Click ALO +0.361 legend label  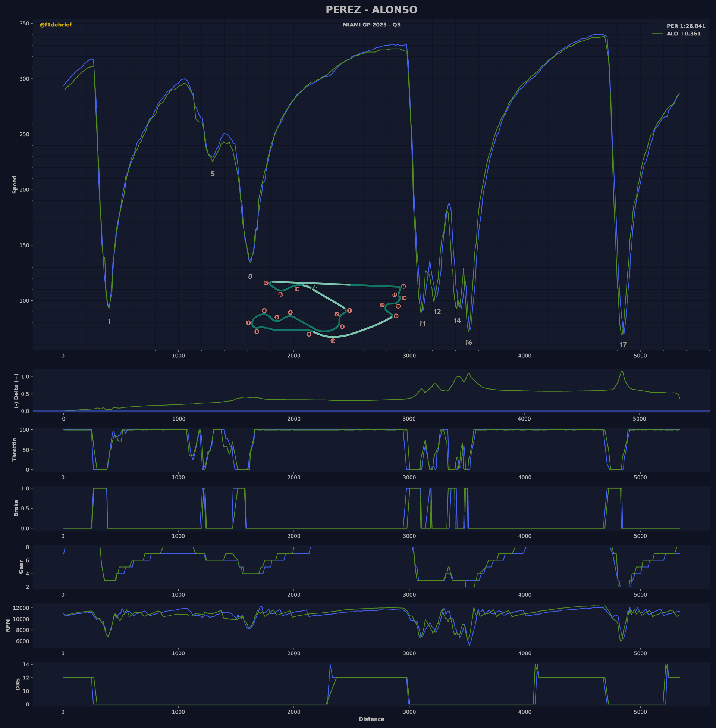pyautogui.click(x=683, y=34)
